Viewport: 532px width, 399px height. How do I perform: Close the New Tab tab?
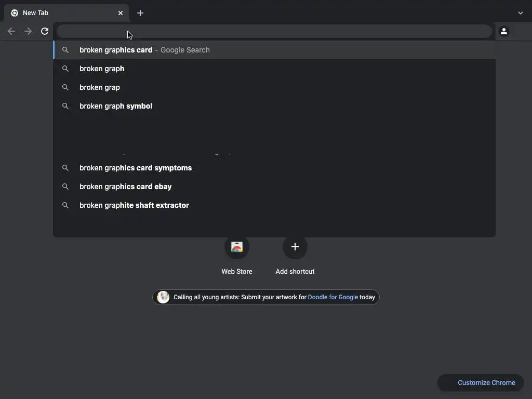[121, 13]
